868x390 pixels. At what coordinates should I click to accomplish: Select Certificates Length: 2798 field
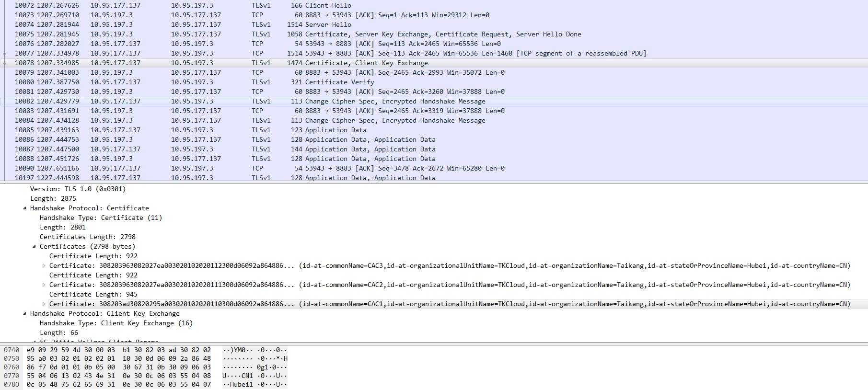coord(87,237)
